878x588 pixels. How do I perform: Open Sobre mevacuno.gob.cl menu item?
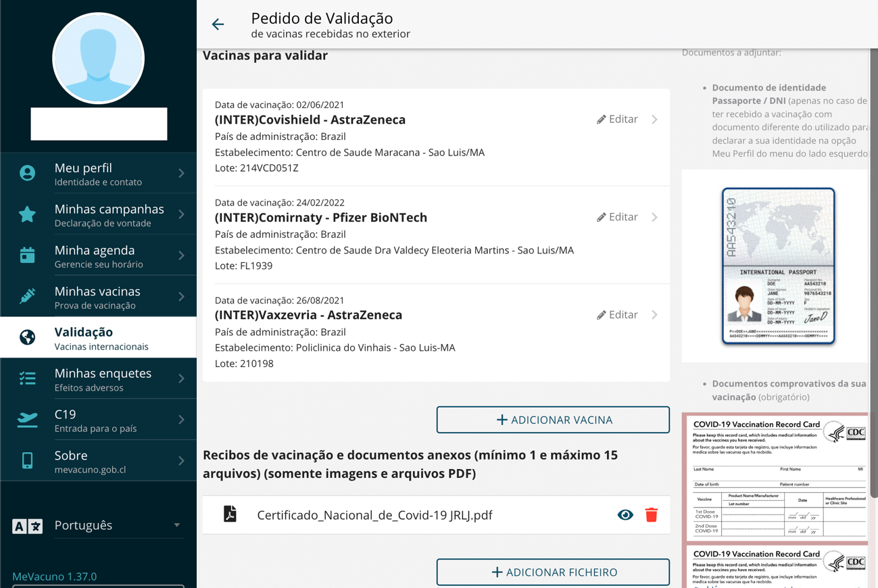(x=99, y=461)
